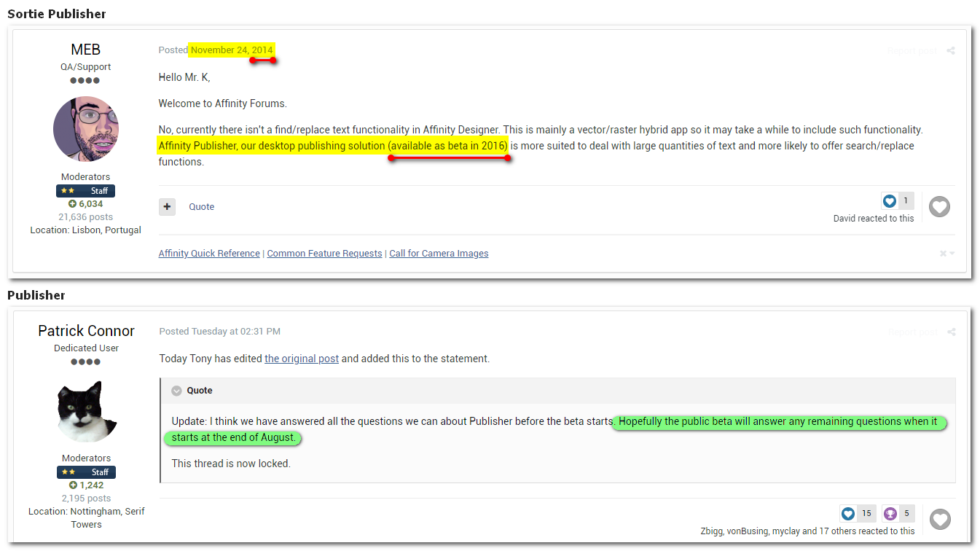980x551 pixels.
Task: Share Patrick Connor's post via share icon
Action: 952,332
